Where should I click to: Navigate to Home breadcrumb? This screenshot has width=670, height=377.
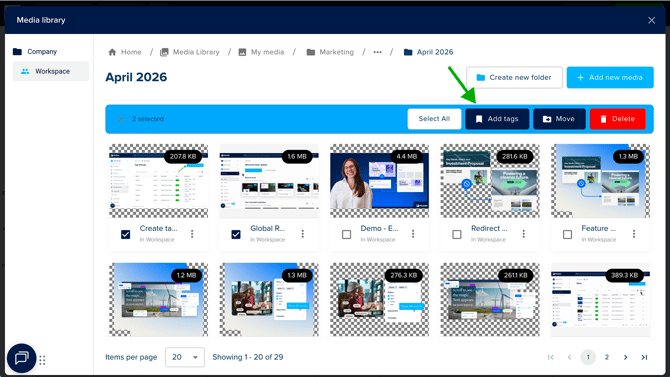point(131,52)
